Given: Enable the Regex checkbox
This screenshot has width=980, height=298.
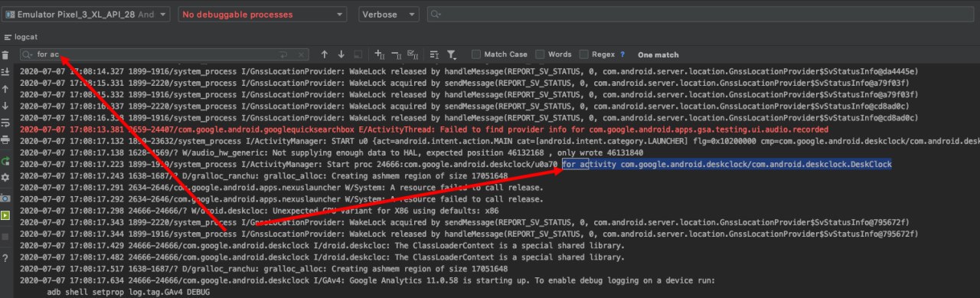Looking at the screenshot, I should point(584,54).
